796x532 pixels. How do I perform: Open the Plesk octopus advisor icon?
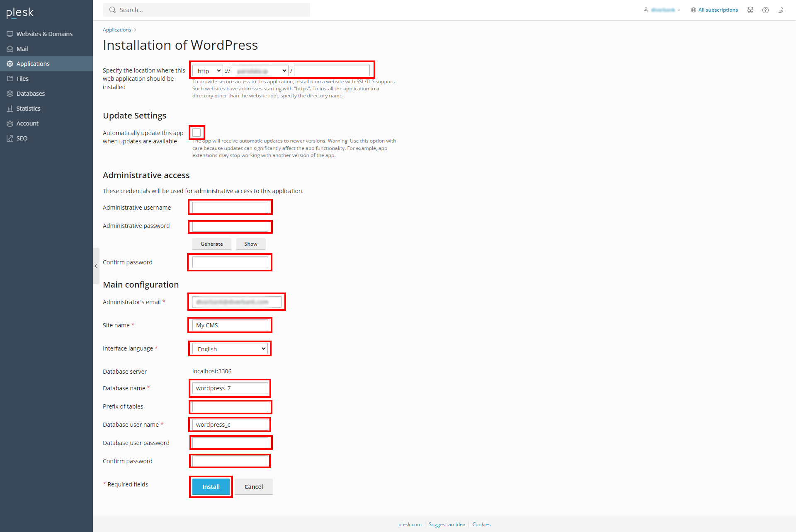[750, 10]
